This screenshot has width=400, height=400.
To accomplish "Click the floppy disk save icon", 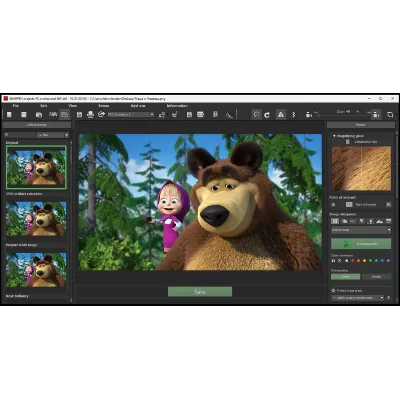I will tap(79, 115).
